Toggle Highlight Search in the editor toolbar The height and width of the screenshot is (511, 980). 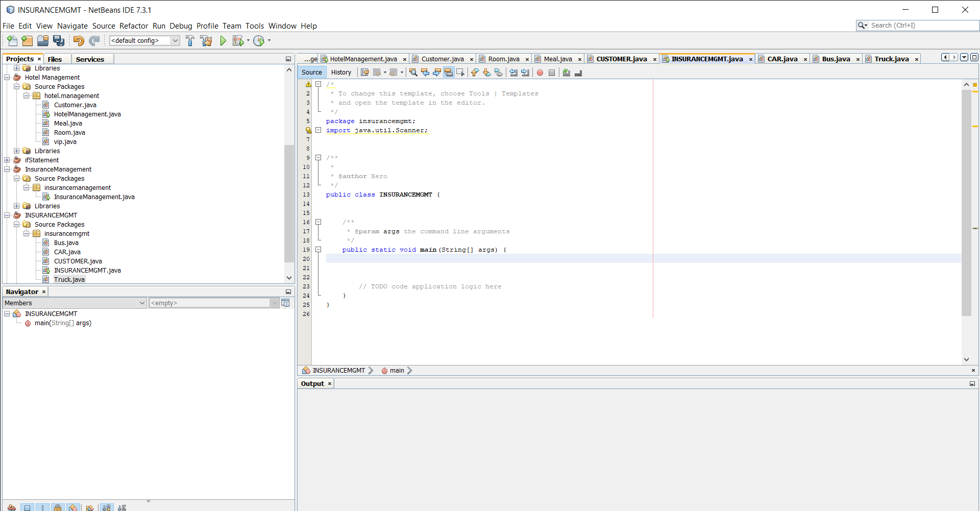pos(449,72)
